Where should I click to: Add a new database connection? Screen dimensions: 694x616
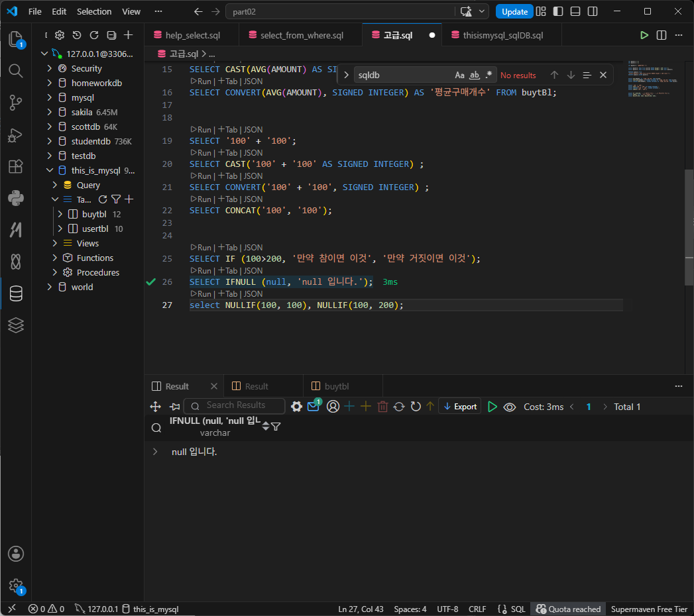pos(129,35)
